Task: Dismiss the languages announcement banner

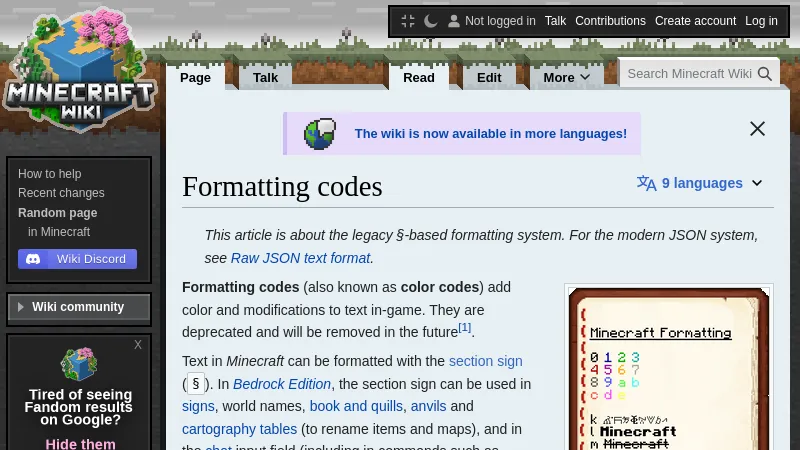Action: tap(757, 129)
